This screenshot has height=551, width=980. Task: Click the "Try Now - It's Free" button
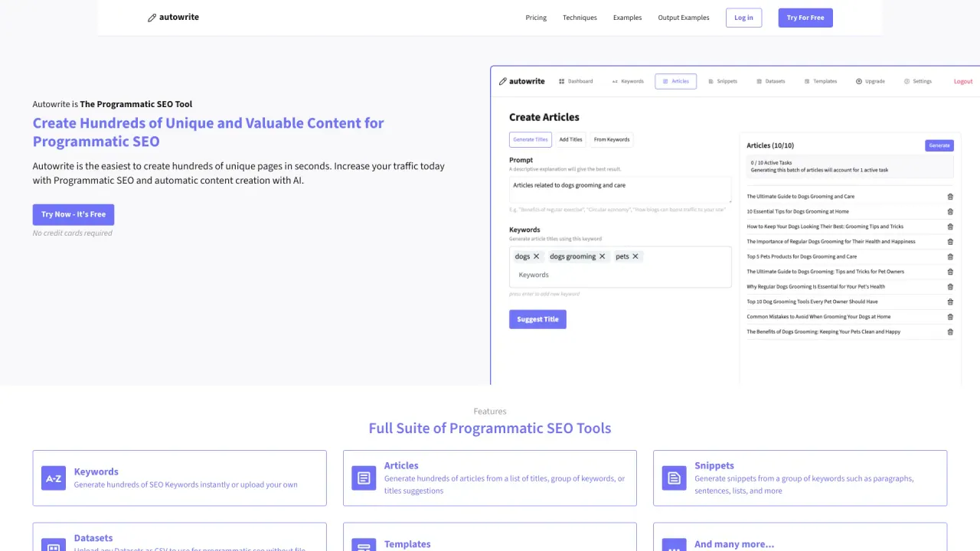pyautogui.click(x=73, y=214)
